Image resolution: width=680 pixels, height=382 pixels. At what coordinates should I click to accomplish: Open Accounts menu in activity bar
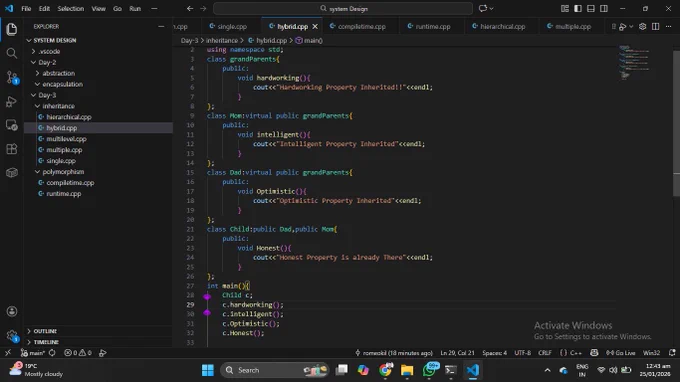[12, 311]
